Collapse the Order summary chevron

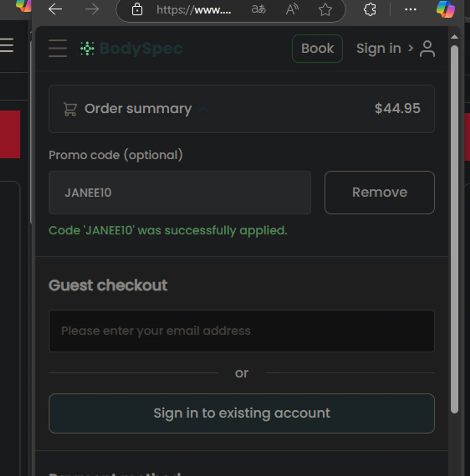203,109
